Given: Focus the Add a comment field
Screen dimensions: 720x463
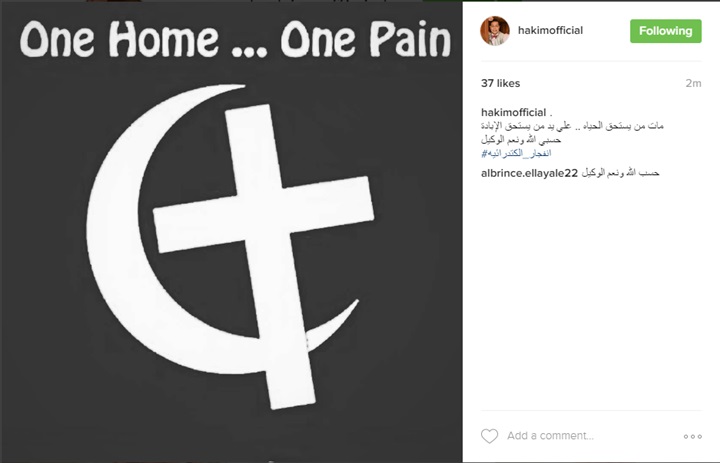Looking at the screenshot, I should 550,436.
